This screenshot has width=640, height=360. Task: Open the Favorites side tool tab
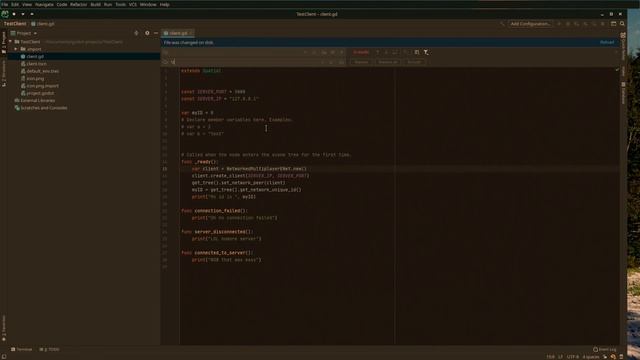point(4,329)
